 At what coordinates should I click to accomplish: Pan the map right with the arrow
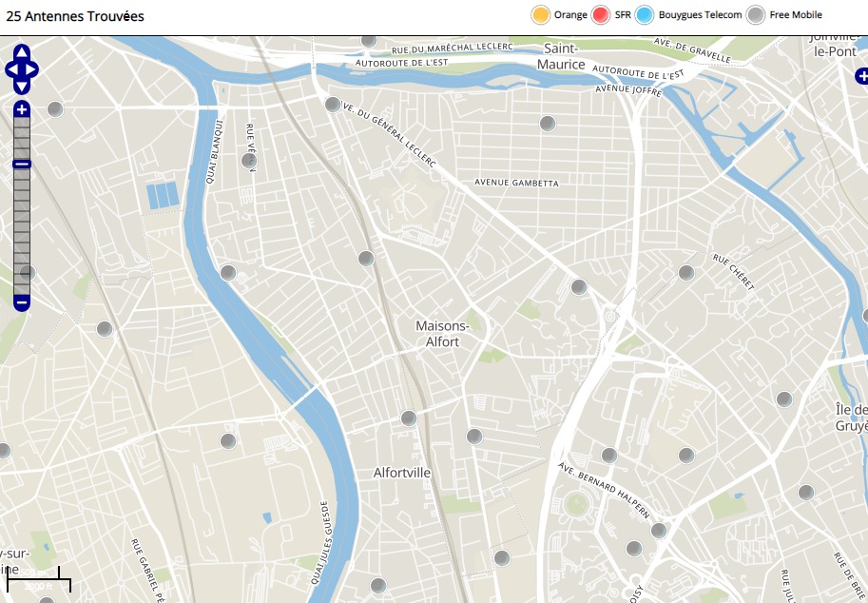[x=32, y=69]
